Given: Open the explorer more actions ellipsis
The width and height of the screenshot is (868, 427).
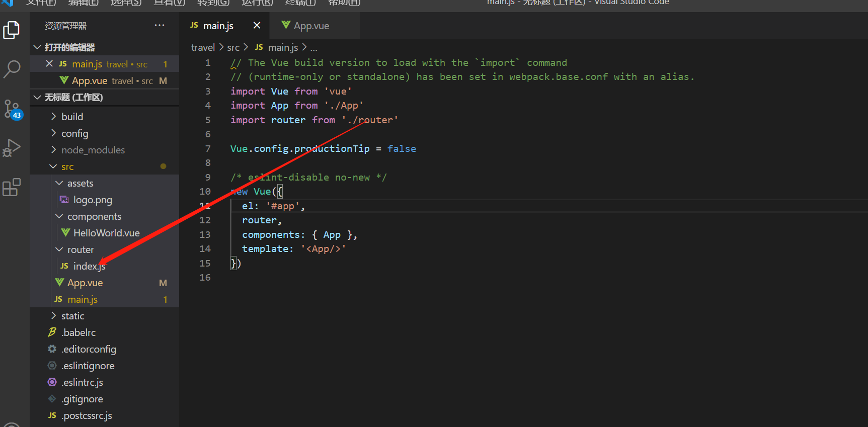Looking at the screenshot, I should click(160, 25).
